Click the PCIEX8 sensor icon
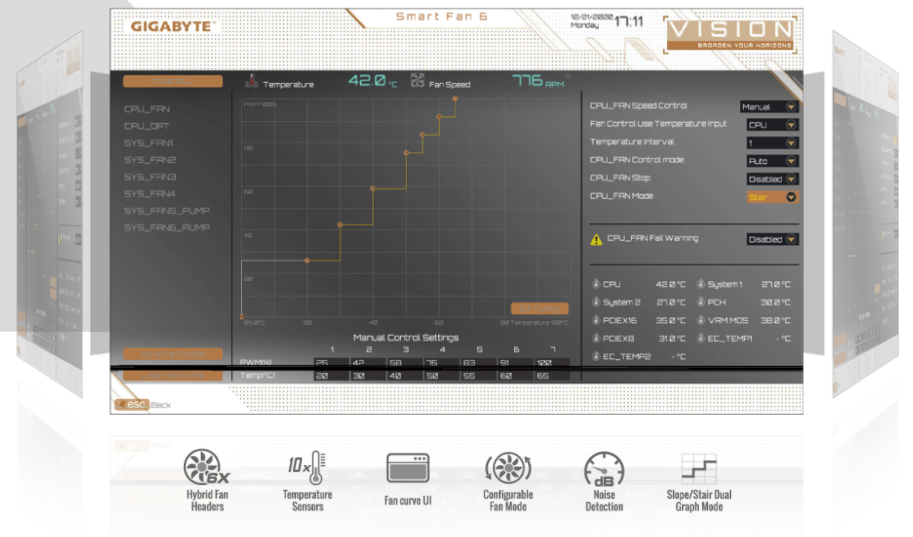Image resolution: width=913 pixels, height=537 pixels. click(596, 338)
